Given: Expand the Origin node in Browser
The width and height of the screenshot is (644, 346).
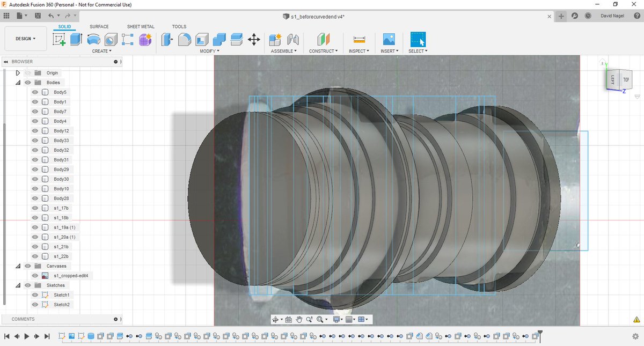Looking at the screenshot, I should click(17, 72).
